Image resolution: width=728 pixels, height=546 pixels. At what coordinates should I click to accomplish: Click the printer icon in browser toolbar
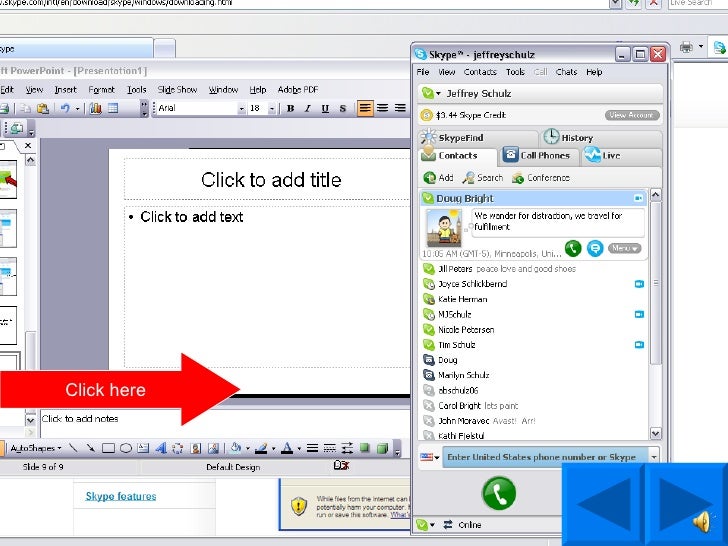click(686, 47)
